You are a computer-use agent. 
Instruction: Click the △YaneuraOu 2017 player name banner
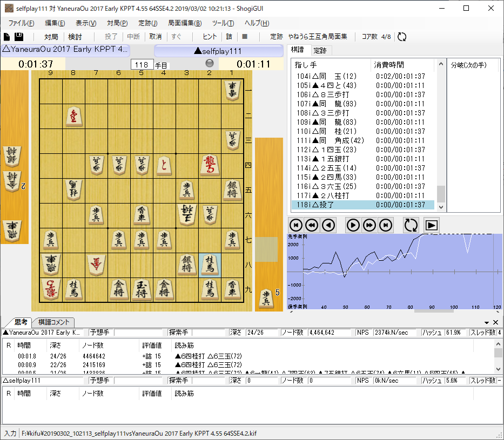(65, 50)
